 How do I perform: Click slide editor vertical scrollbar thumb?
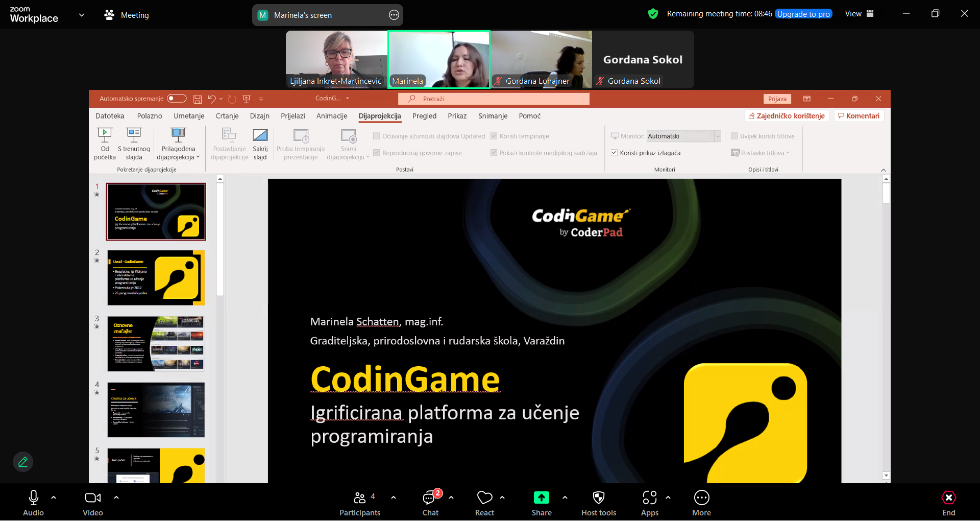[x=886, y=193]
